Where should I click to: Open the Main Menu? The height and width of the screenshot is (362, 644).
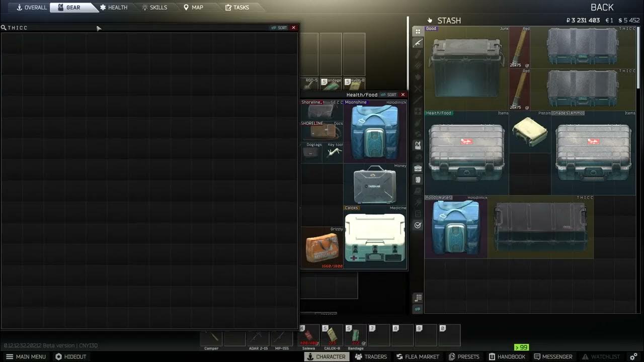26,356
